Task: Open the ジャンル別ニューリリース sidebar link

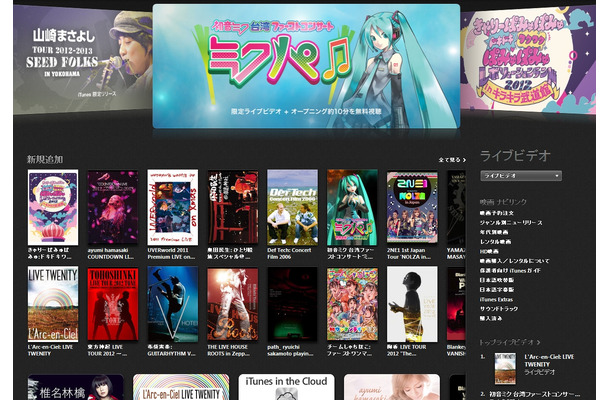Action: tap(511, 223)
